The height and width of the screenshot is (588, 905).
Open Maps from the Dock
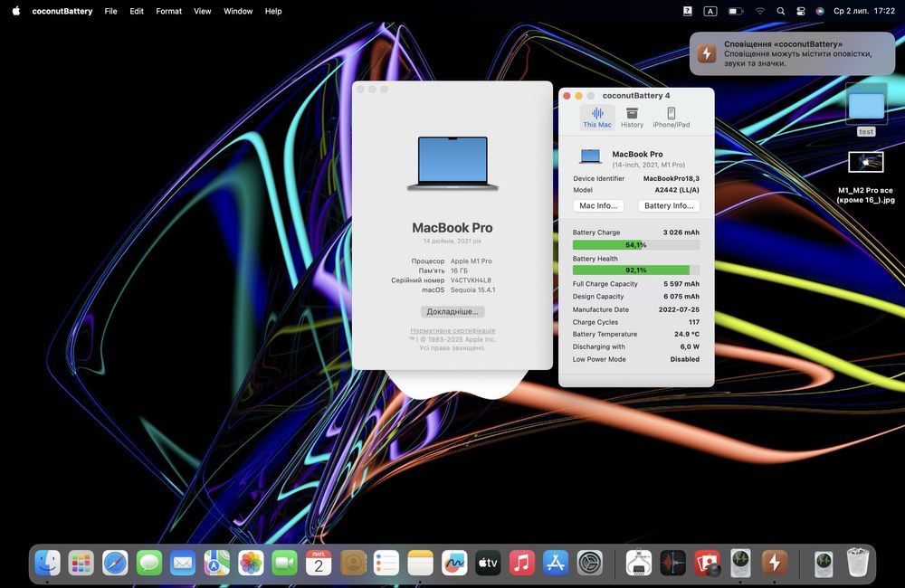tap(216, 563)
